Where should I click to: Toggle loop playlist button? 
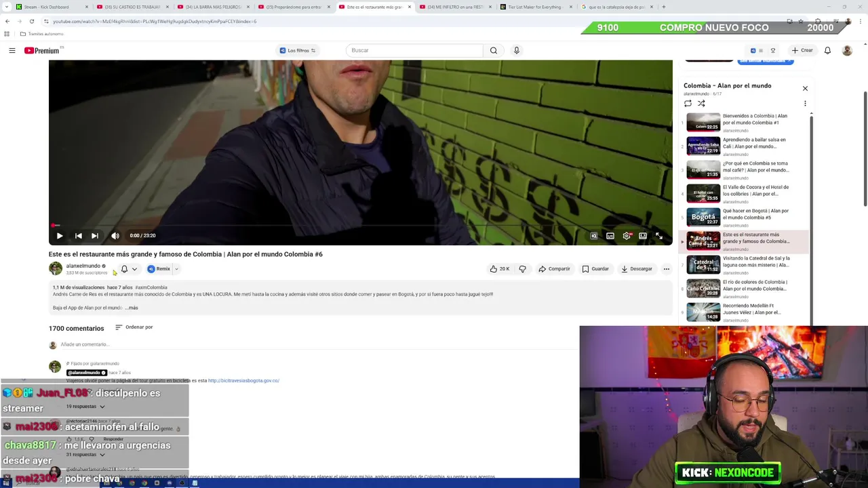pyautogui.click(x=688, y=104)
